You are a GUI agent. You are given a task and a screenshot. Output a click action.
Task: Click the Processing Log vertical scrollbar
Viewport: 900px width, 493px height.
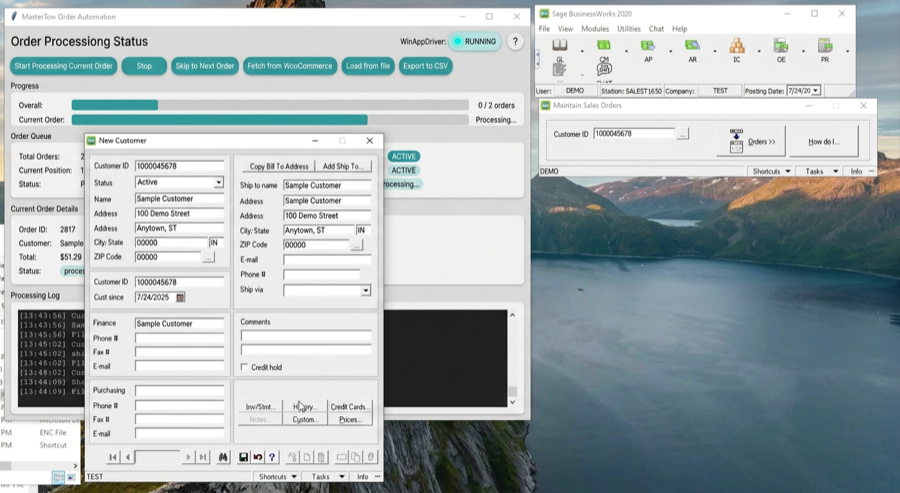(513, 358)
